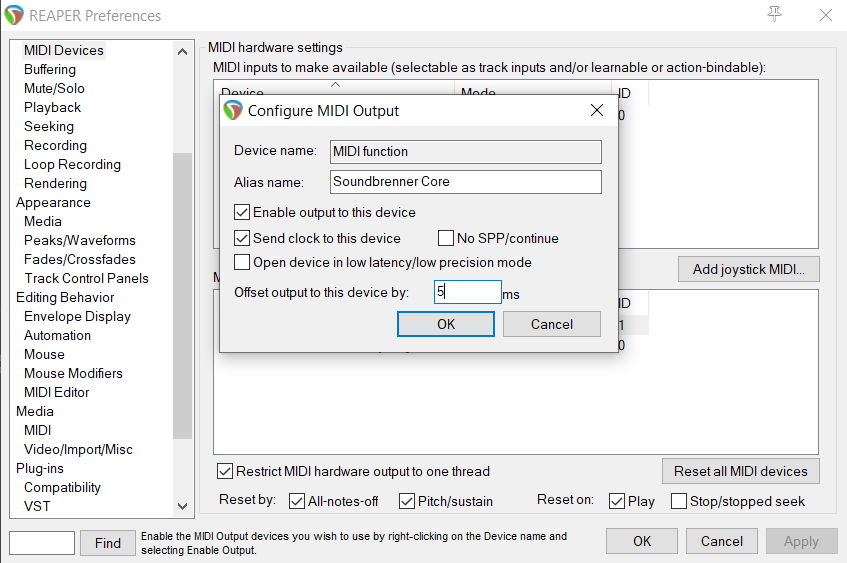Open Video/Import/Misc preferences
This screenshot has height=563, width=847.
[x=78, y=450]
